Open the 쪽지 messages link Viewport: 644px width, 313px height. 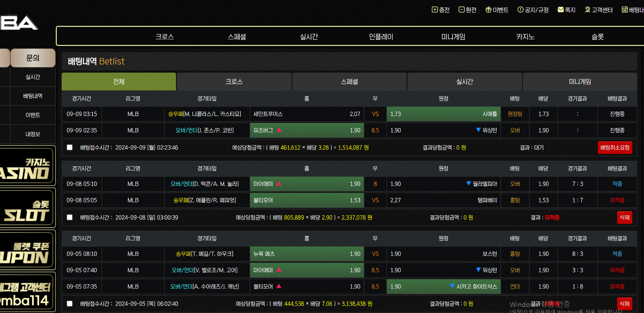click(567, 10)
